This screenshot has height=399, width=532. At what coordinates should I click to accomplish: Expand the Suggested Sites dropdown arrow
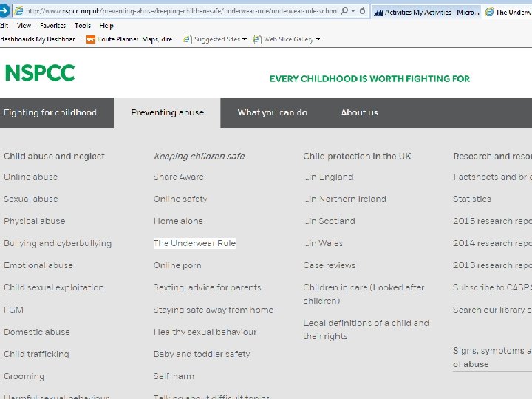tap(245, 39)
